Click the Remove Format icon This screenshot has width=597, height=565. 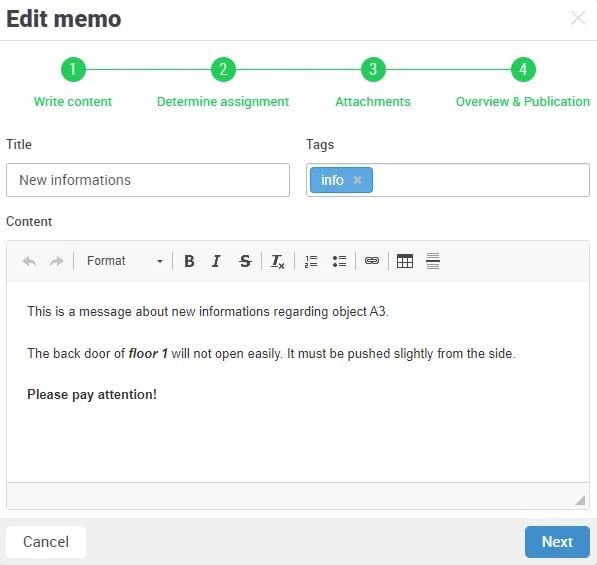coord(278,262)
